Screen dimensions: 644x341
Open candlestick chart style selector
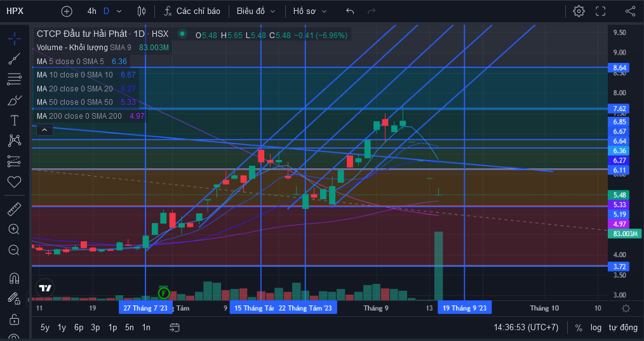point(141,11)
